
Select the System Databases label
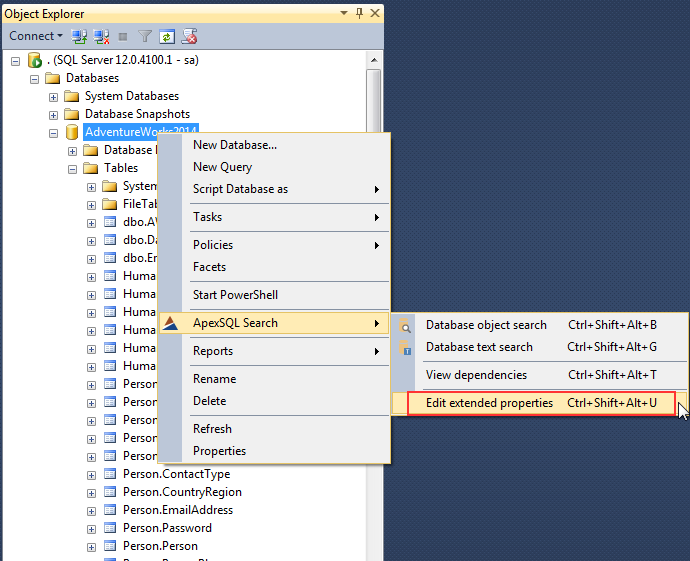coord(132,96)
